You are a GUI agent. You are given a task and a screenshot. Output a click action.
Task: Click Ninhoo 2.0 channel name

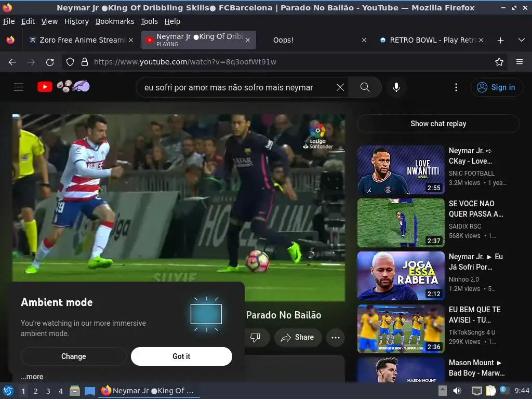(464, 279)
